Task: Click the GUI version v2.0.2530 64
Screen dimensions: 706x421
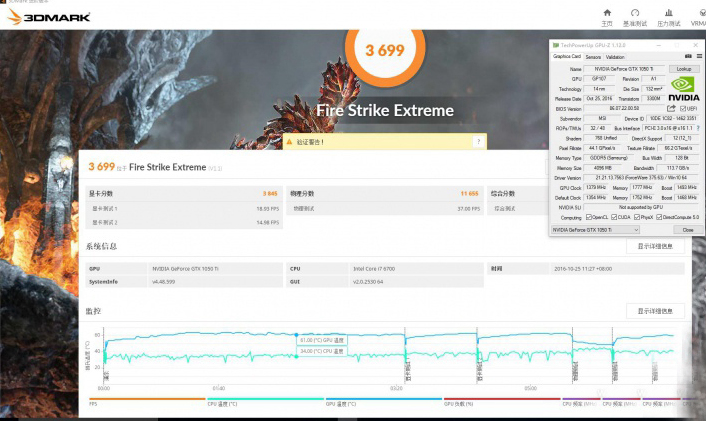Action: (416, 282)
